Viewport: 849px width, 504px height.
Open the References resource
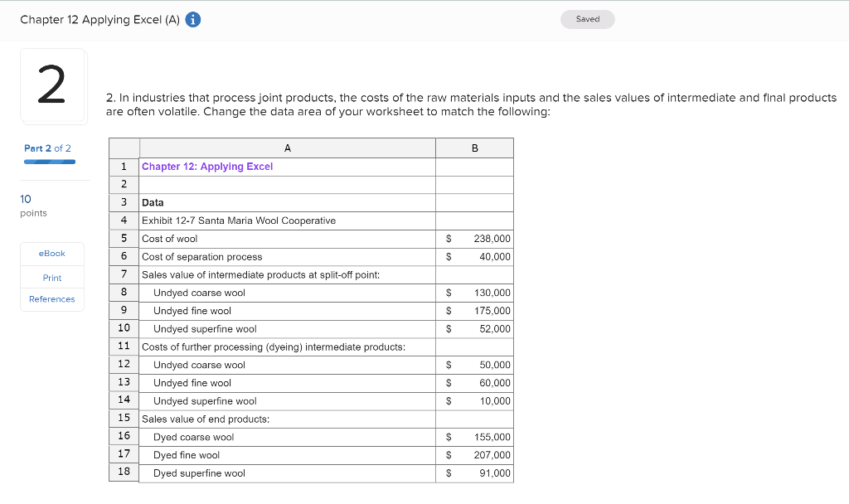[51, 299]
